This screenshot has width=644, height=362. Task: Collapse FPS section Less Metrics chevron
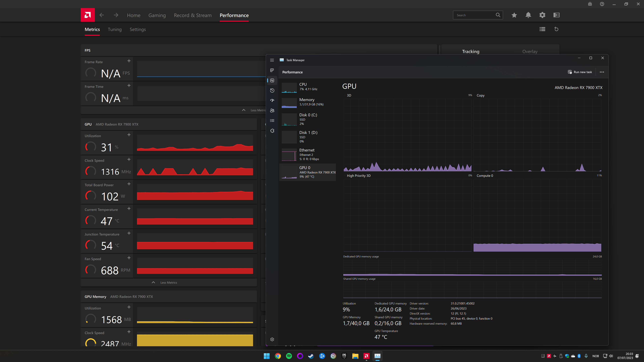pyautogui.click(x=244, y=110)
